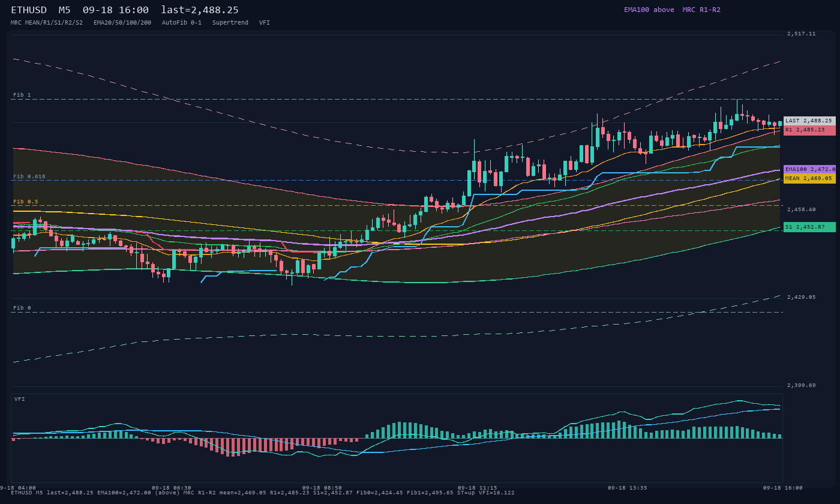Click the MEAN 2,469.05 price tag
This screenshot has width=840, height=504.
click(x=809, y=178)
